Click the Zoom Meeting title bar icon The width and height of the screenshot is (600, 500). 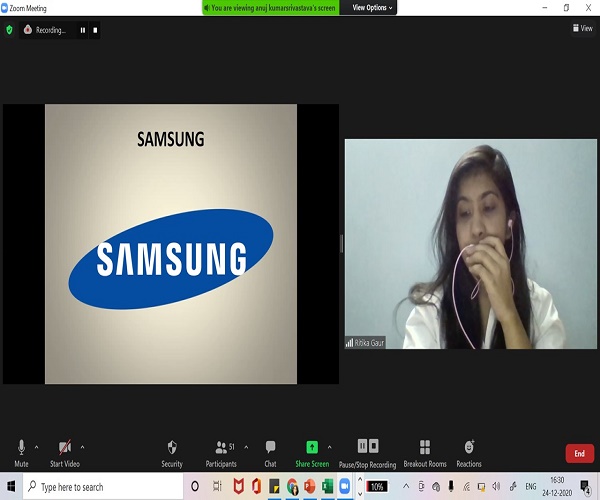click(5, 8)
